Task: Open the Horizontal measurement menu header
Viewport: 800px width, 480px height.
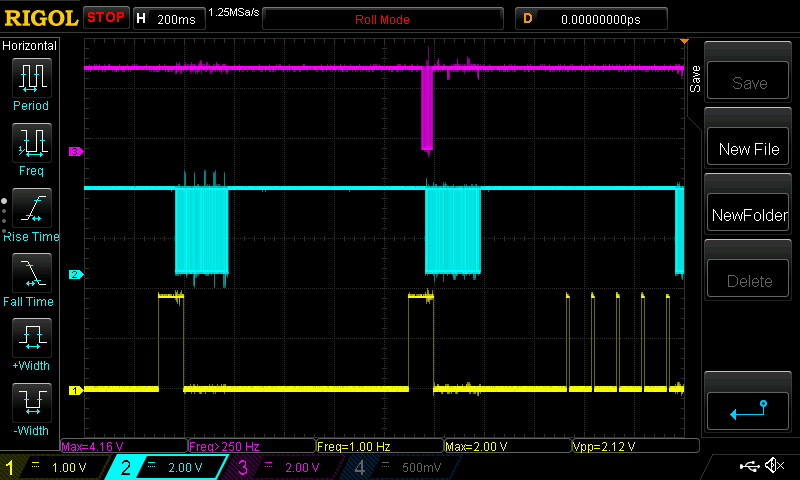Action: click(x=30, y=46)
